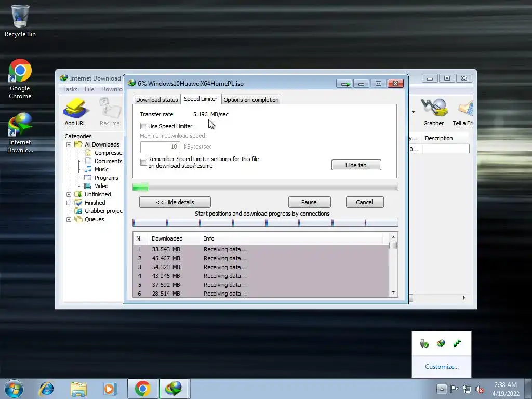Select the Speed Limiter tab

[201, 99]
